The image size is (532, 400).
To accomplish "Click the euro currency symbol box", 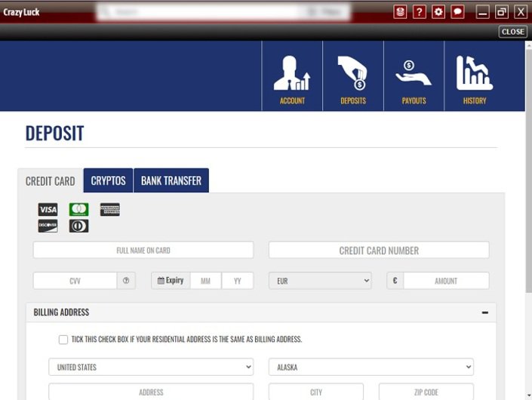I will [395, 281].
